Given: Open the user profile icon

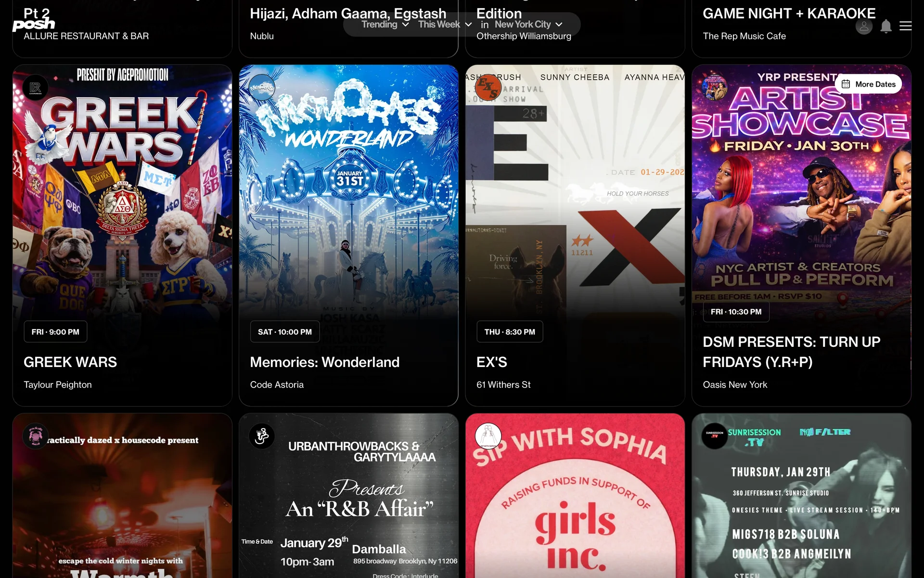Looking at the screenshot, I should point(864,26).
